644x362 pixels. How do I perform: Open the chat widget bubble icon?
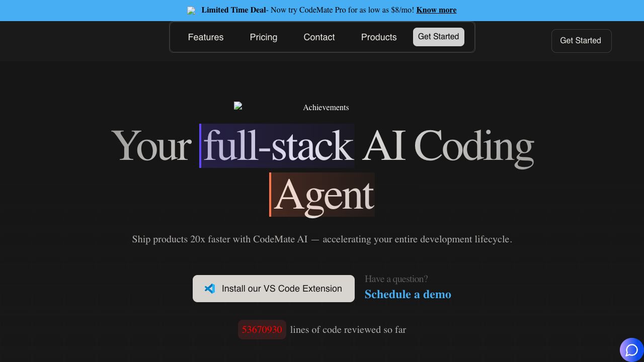[631, 350]
